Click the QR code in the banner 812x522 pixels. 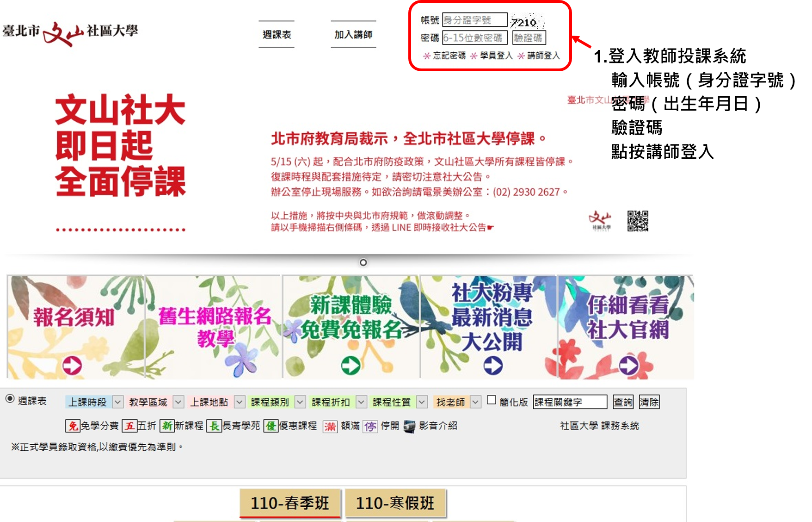[638, 221]
